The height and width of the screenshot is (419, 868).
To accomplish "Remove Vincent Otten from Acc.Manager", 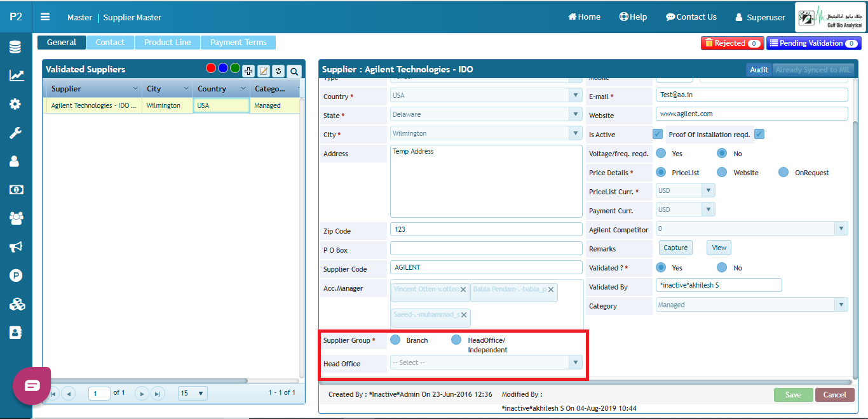I will click(464, 289).
